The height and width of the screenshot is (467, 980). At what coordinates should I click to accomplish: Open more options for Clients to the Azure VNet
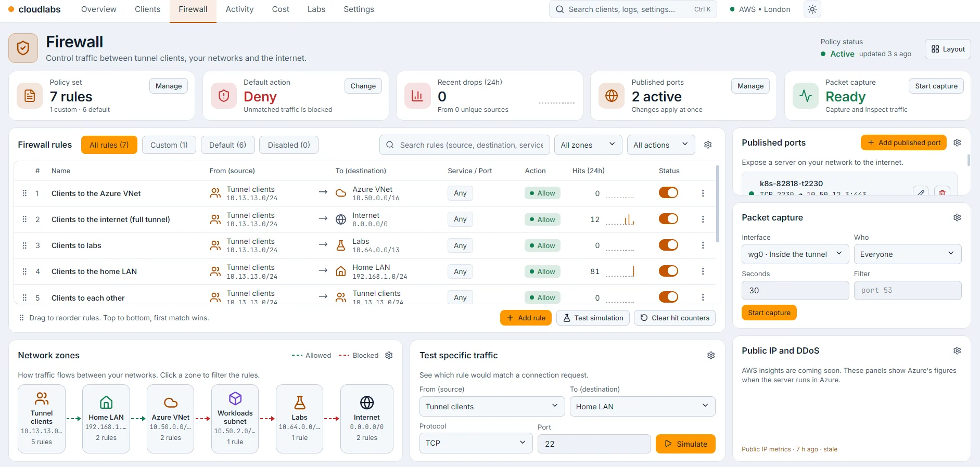pos(703,193)
